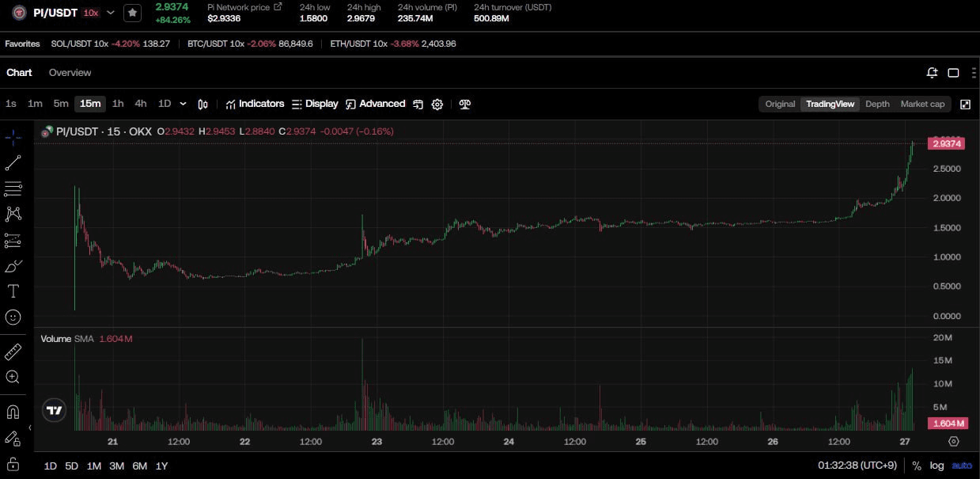Select SOL/USDT in the favorites bar
The height and width of the screenshot is (479, 980).
[x=110, y=44]
